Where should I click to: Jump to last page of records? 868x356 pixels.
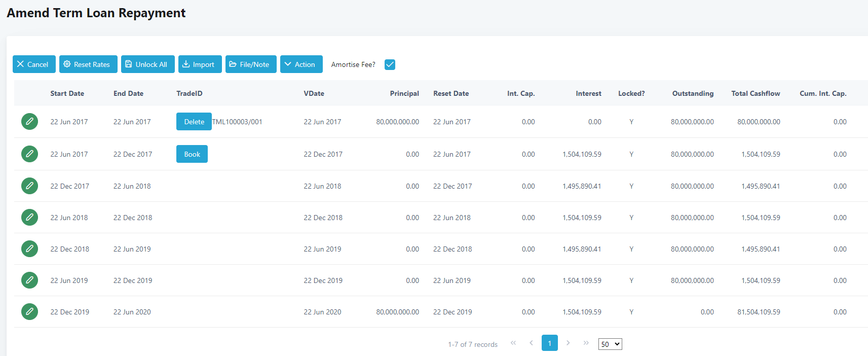click(x=586, y=343)
